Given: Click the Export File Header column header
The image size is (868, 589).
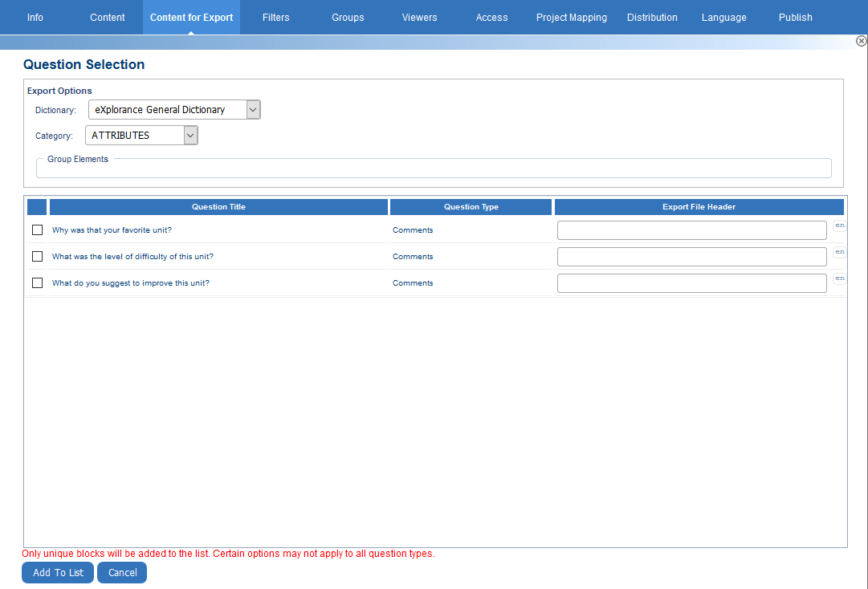Looking at the screenshot, I should coord(699,207).
